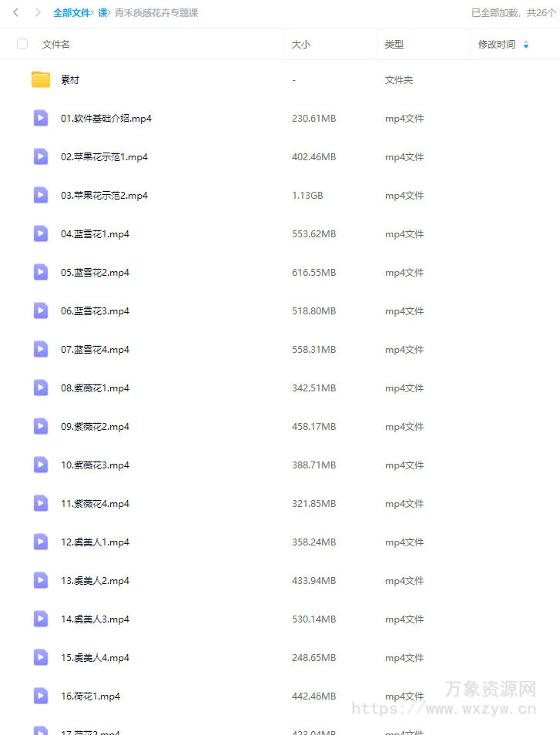The image size is (560, 735).
Task: Open file 06.蓝雪花3.mp4
Action: coord(95,310)
